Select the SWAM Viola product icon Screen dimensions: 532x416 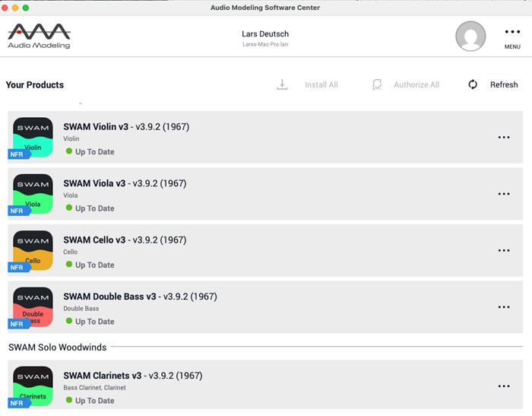coord(33,194)
